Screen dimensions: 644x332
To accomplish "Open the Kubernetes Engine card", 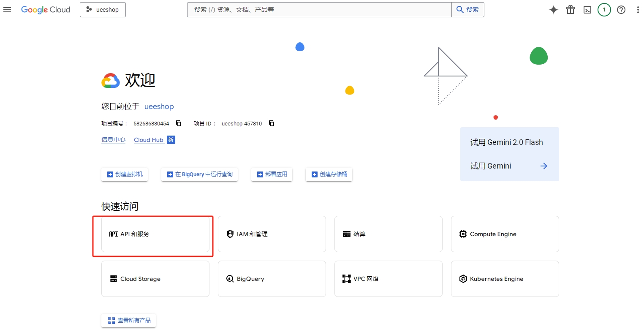I will 505,279.
